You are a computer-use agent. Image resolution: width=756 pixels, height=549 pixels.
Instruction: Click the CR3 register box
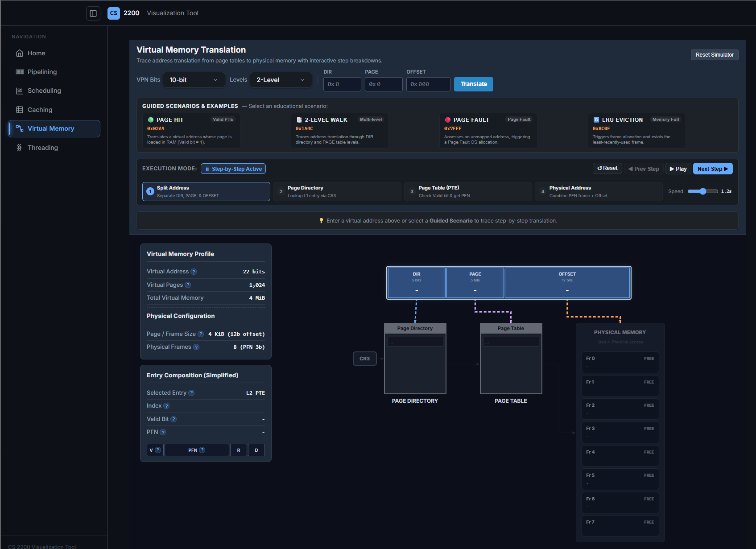365,359
